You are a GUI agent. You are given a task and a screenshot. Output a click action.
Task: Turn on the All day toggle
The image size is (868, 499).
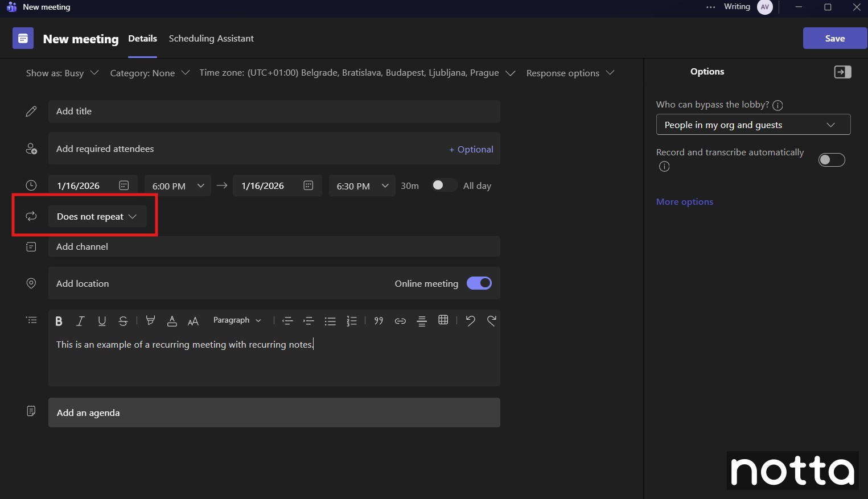(444, 185)
